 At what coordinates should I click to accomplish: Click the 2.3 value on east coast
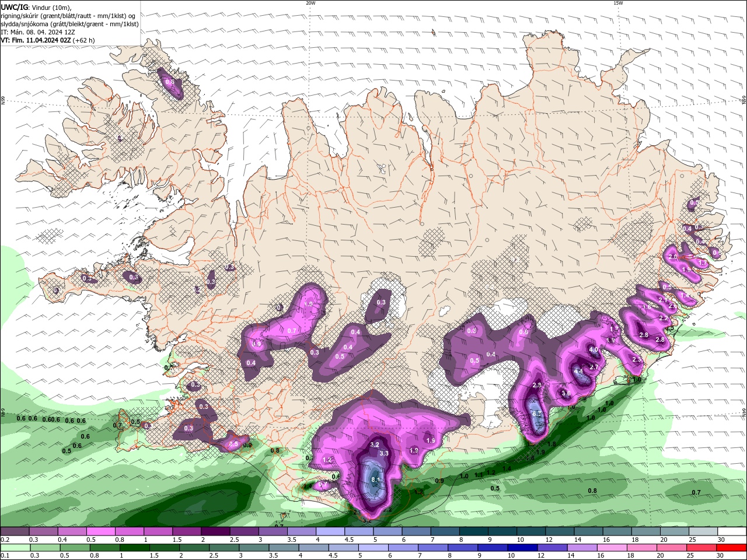pos(636,360)
